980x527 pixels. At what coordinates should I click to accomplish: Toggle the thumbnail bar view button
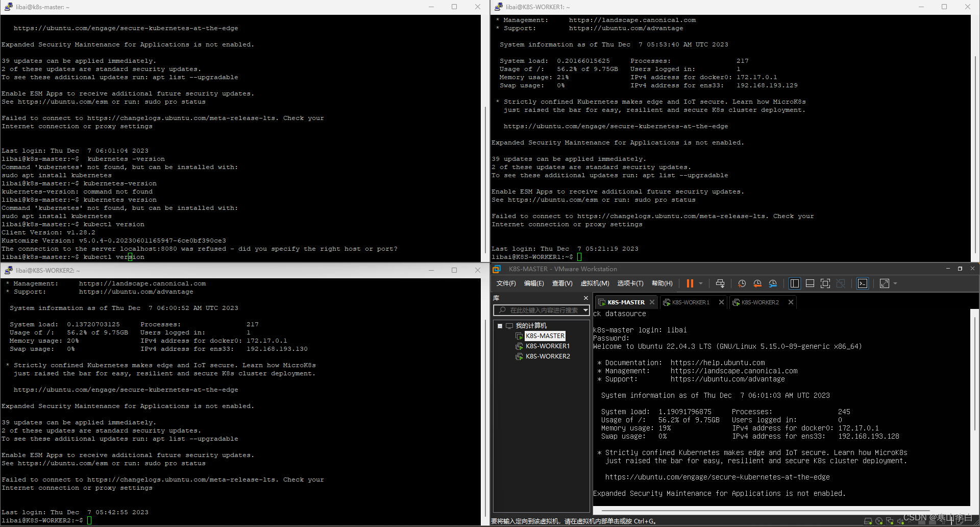[x=810, y=283]
